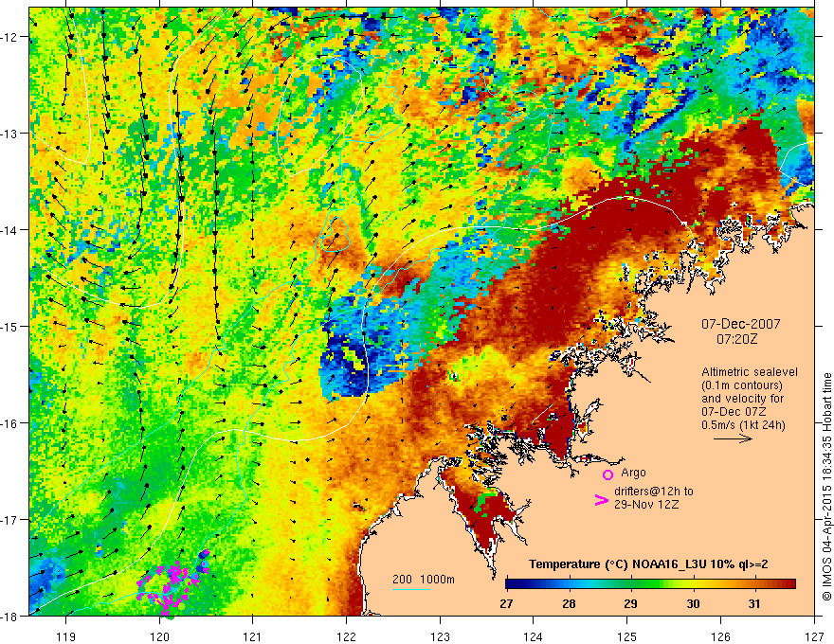Click the colorbar value 29
This screenshot has width=834, height=644.
pyautogui.click(x=630, y=604)
